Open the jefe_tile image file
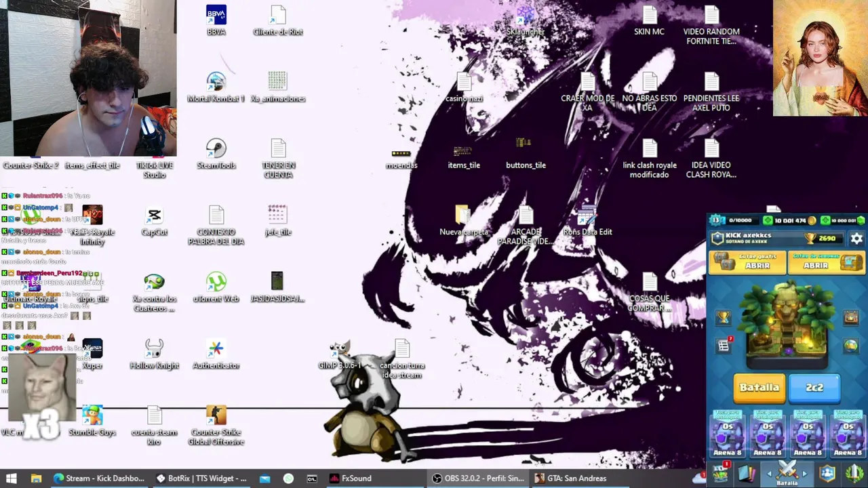868x488 pixels. 277,220
